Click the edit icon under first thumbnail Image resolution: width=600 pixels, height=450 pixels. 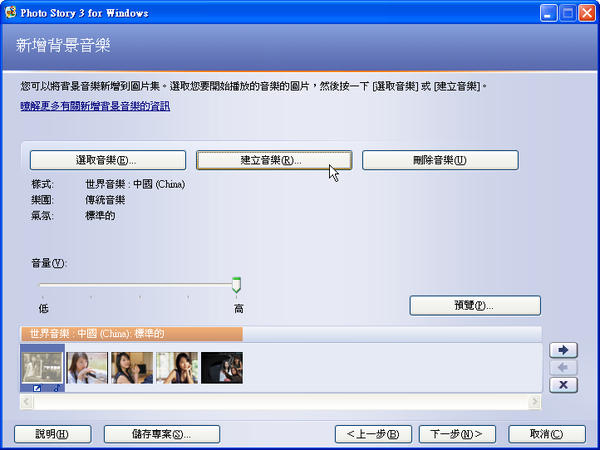pos(37,388)
